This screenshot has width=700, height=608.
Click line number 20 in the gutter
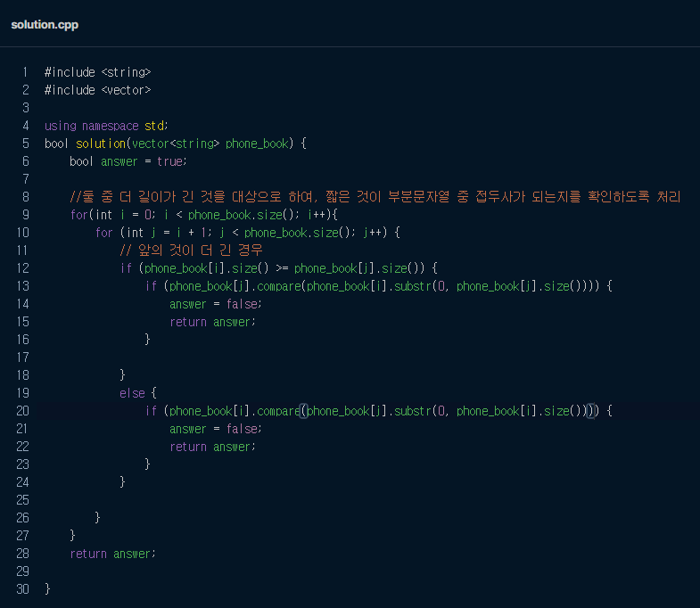point(23,411)
